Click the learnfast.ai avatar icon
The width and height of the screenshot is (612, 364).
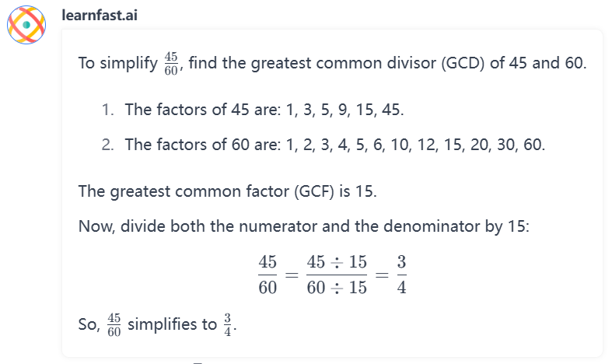point(26,26)
